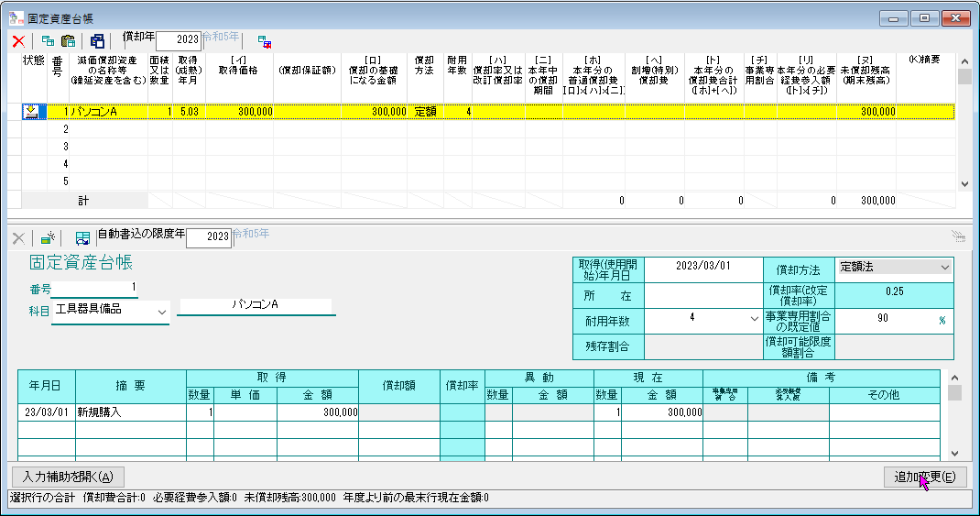Click the empty 所在 input field
This screenshot has width=980, height=516.
pos(703,296)
